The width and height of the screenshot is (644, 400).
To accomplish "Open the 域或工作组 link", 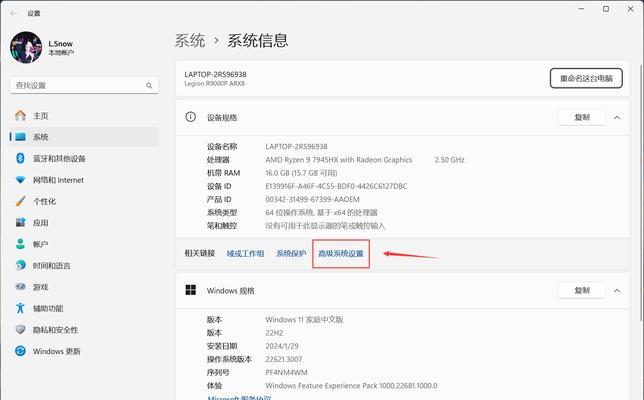I will pyautogui.click(x=245, y=253).
